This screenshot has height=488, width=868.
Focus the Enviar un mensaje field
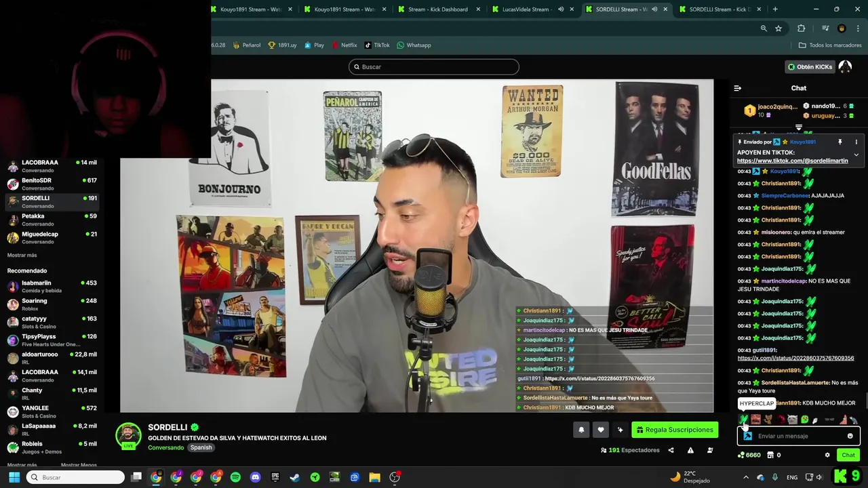pyautogui.click(x=799, y=436)
